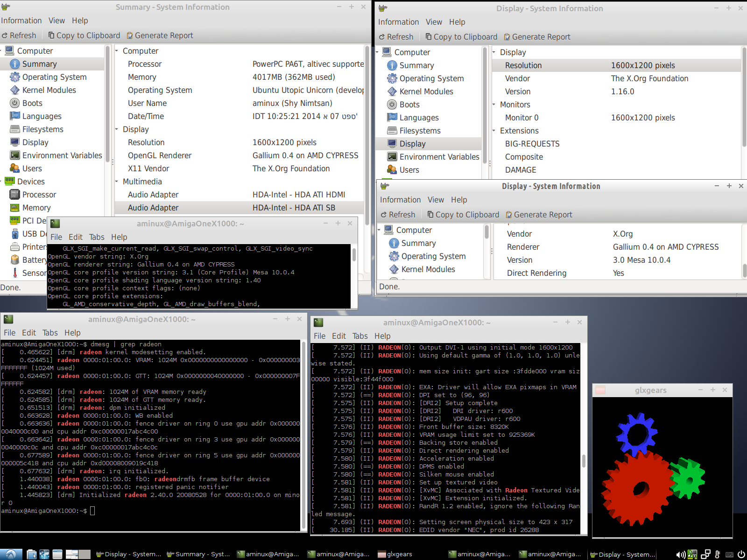Select Environment Variables in the Summary window sidebar

pyautogui.click(x=62, y=155)
